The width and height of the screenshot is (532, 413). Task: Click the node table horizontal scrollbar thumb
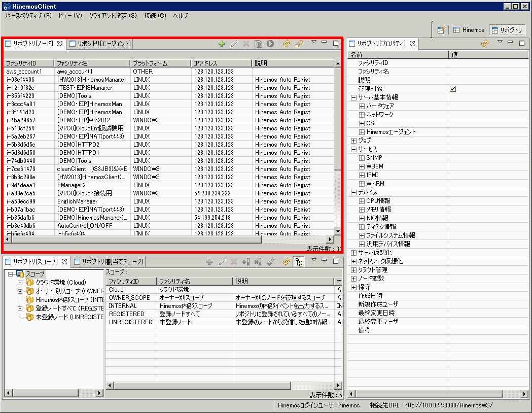136,239
